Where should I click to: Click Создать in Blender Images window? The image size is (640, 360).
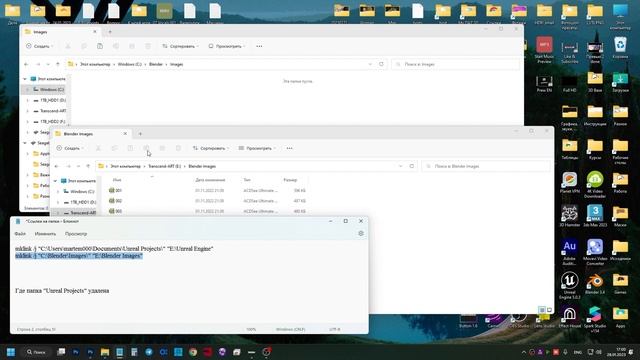70,148
